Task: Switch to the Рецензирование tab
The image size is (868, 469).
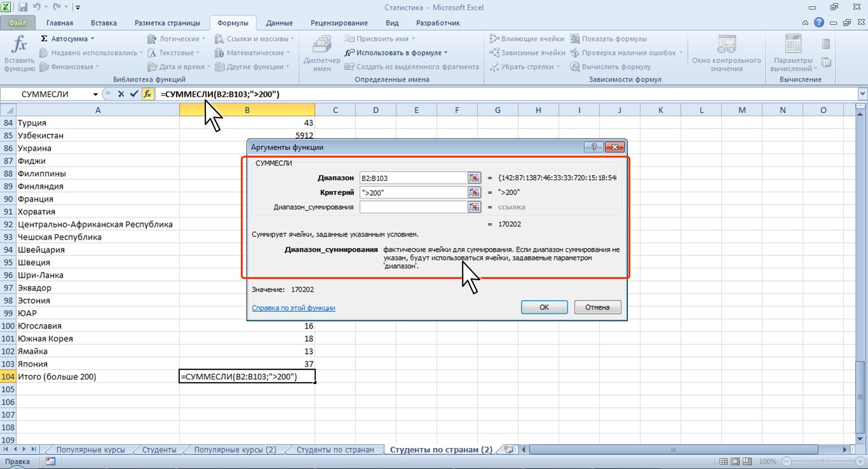Action: pyautogui.click(x=339, y=23)
